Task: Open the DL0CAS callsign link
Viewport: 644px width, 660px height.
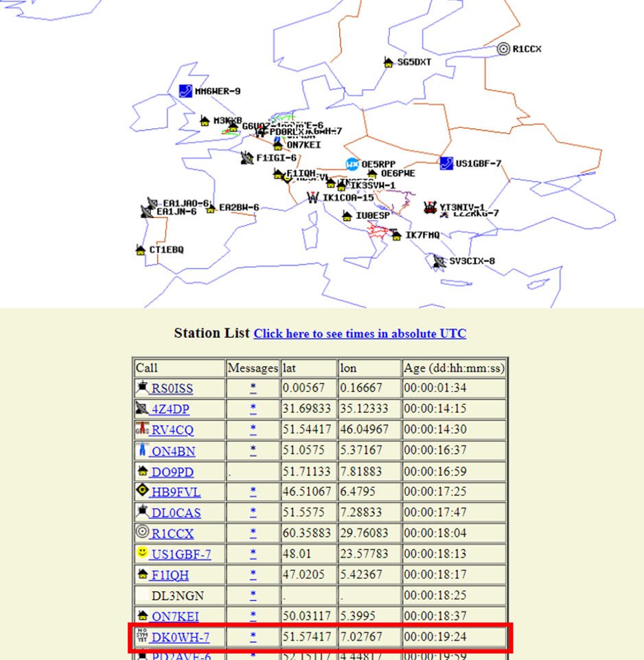Action: (x=176, y=512)
